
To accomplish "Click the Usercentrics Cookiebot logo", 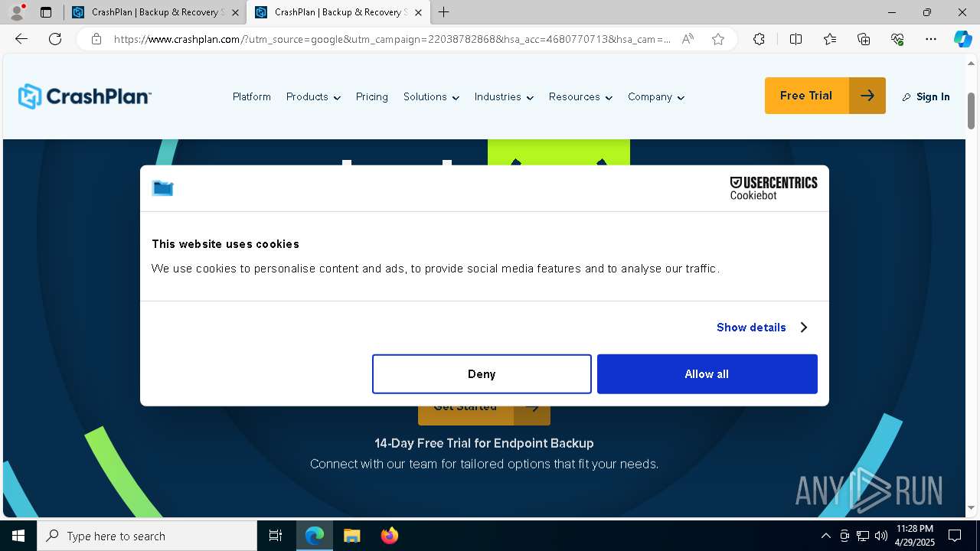I will point(773,188).
